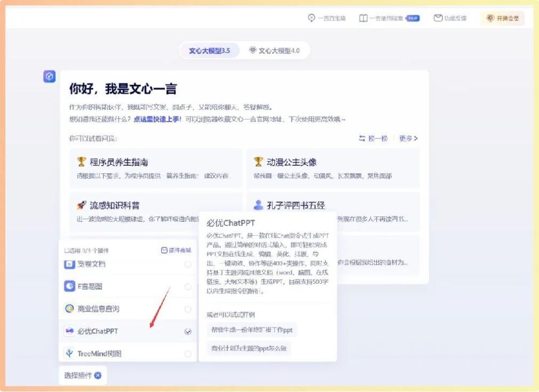Enable the TreeMind树图 plugin checkbox

(x=188, y=354)
